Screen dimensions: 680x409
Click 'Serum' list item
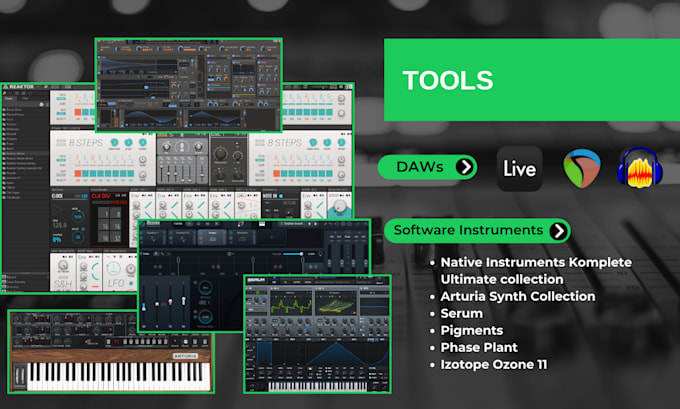(461, 313)
